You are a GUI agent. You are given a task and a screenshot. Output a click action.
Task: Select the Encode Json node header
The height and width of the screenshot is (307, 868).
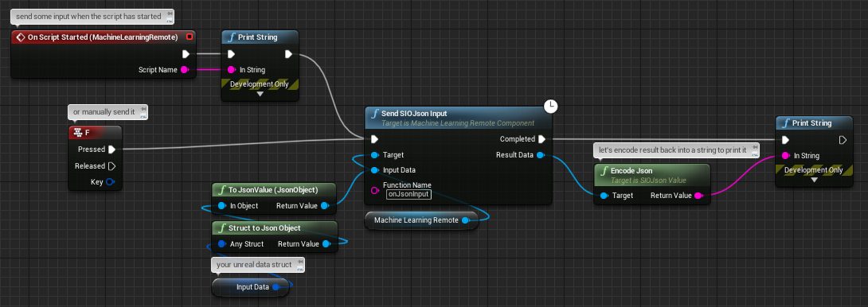651,175
